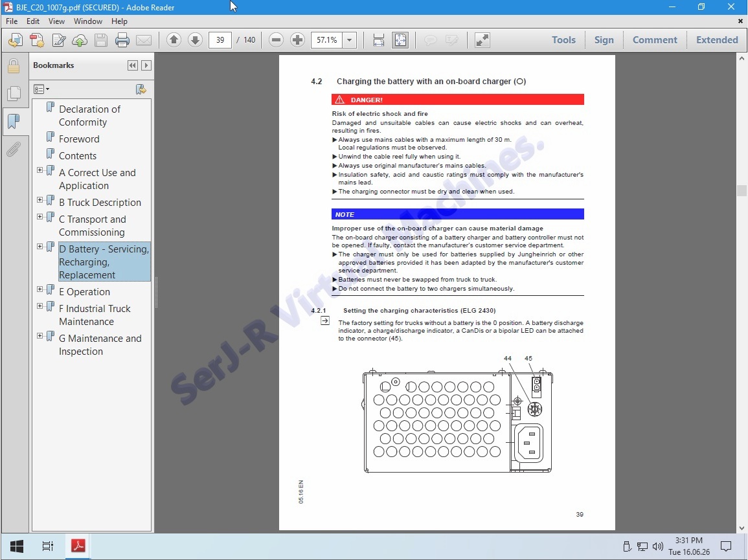Open the Windows Start menu
This screenshot has height=560, width=748.
pyautogui.click(x=17, y=546)
